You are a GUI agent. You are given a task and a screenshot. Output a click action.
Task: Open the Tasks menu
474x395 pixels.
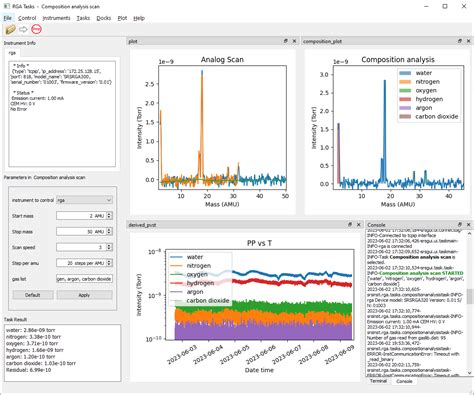pos(83,18)
